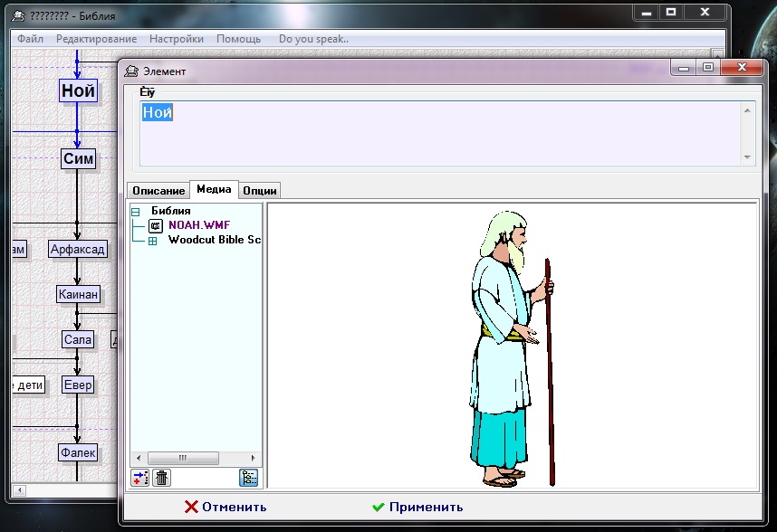Click the Элемент dialog title icon
This screenshot has height=532, width=777.
(x=132, y=71)
